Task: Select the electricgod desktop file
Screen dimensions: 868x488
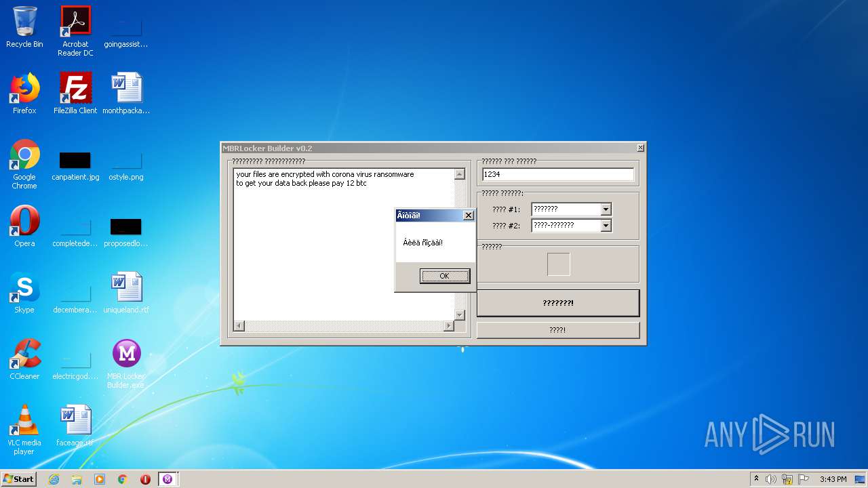Action: point(75,363)
